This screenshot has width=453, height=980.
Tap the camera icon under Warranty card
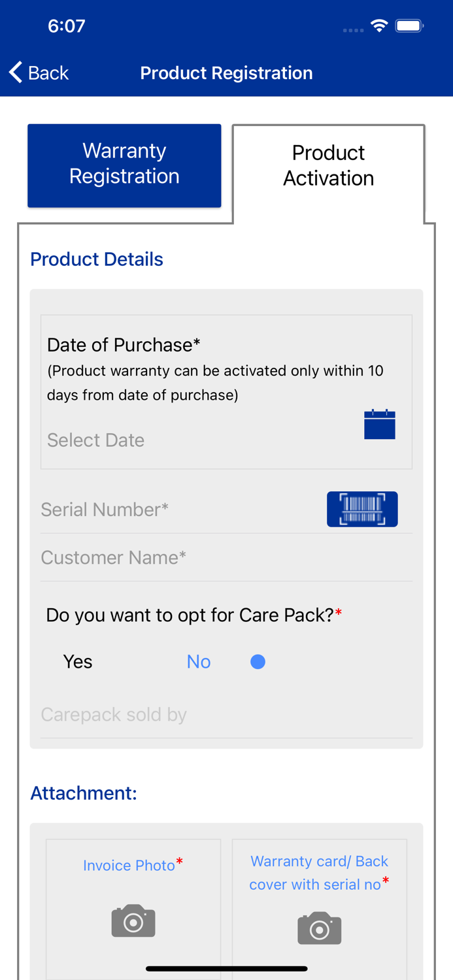pyautogui.click(x=319, y=928)
